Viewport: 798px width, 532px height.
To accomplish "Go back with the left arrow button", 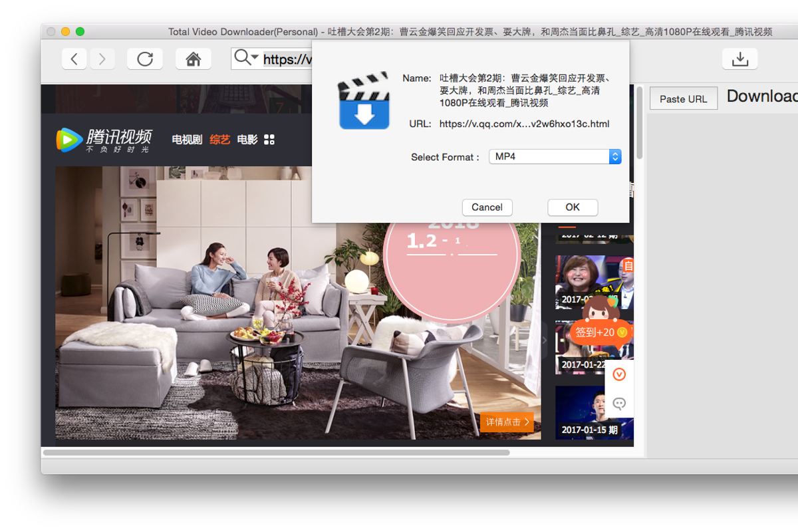I will pos(74,59).
